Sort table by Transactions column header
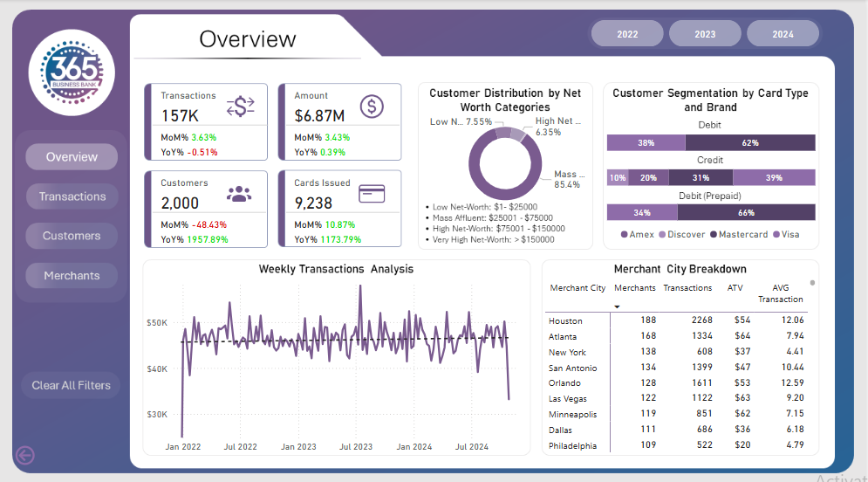 (x=687, y=288)
